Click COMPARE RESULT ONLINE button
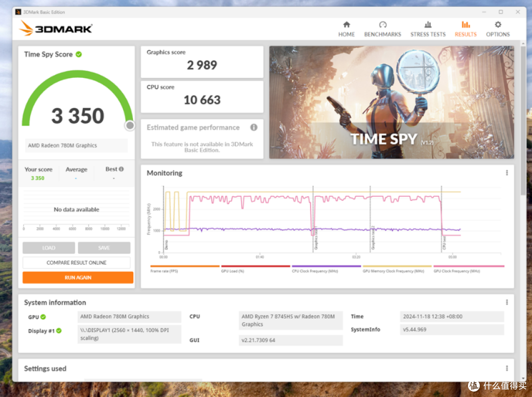 point(76,263)
